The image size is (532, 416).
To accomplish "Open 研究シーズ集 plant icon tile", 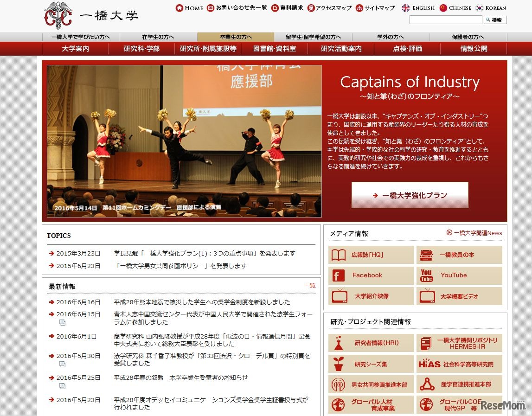I will click(371, 364).
